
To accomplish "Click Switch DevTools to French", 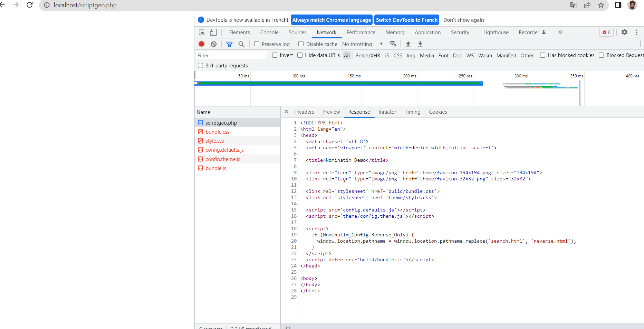I will 407,20.
